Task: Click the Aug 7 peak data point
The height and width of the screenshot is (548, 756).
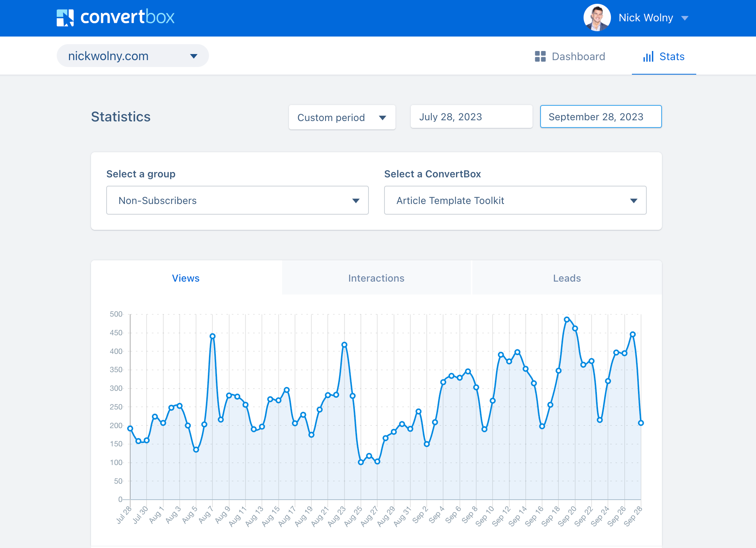Action: point(212,336)
